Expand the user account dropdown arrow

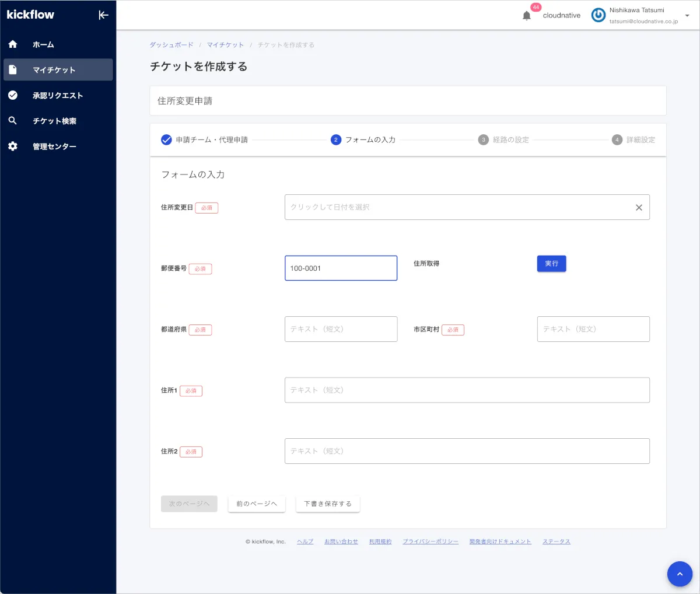click(687, 16)
